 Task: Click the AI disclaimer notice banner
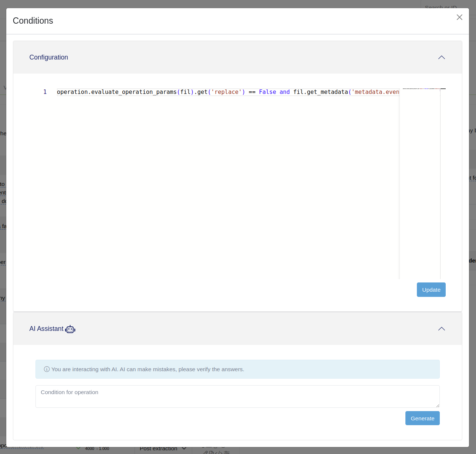237,369
